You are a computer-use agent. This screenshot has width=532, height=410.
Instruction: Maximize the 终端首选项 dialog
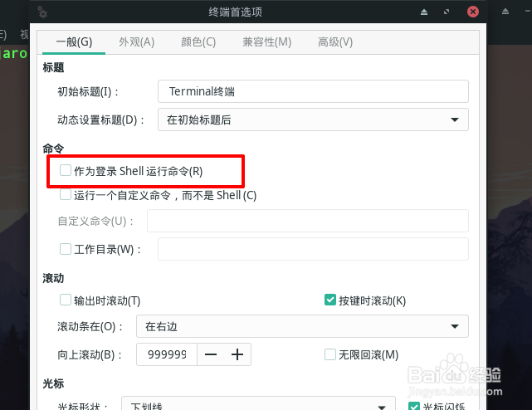(447, 12)
